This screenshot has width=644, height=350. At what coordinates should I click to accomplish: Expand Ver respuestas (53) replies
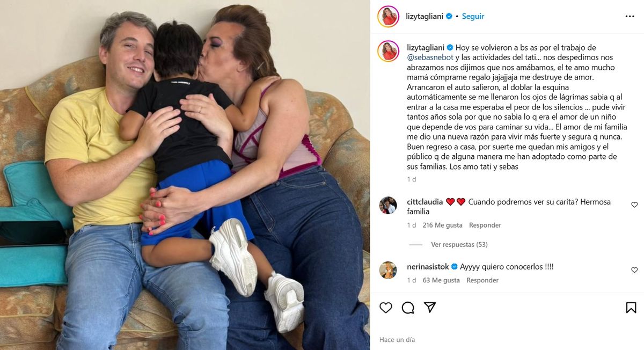pos(459,245)
